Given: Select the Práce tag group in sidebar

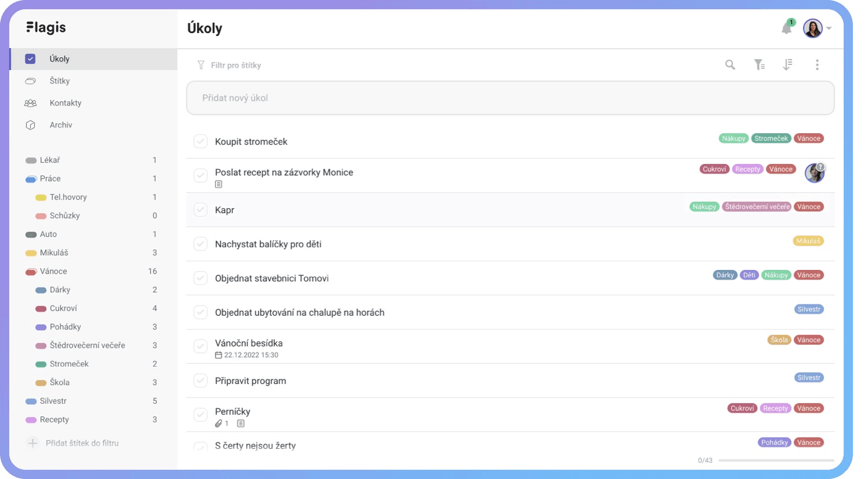Looking at the screenshot, I should point(50,179).
